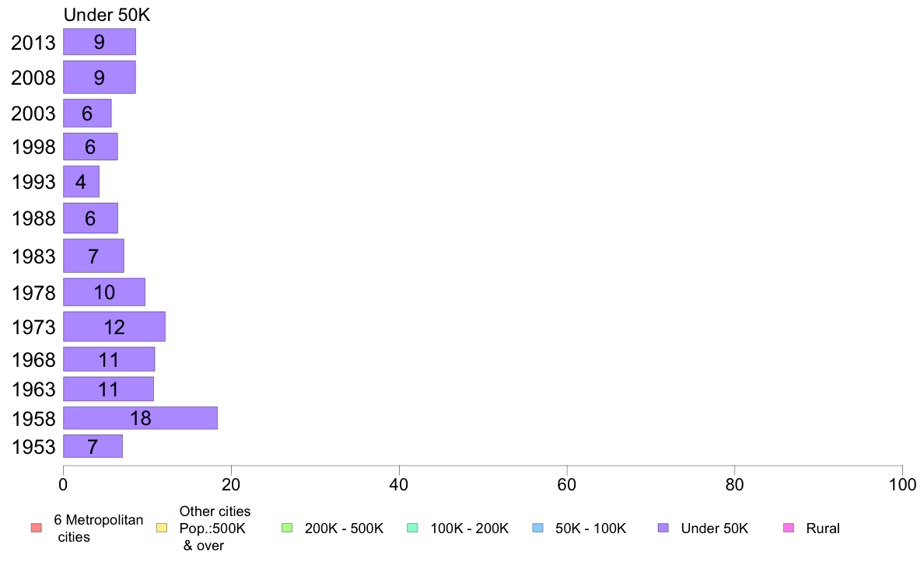This screenshot has height=572, width=924.
Task: Click the 2013 bar showing 9
Action: point(100,42)
